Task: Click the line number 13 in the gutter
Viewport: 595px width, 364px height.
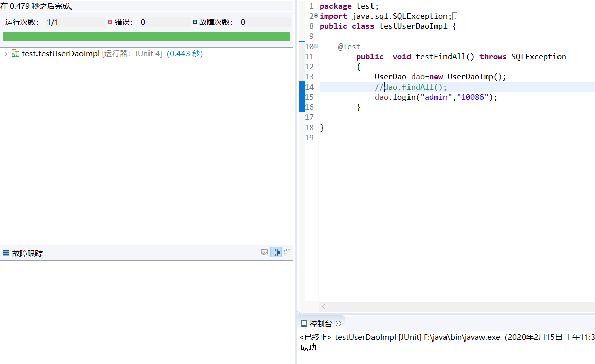Action: tap(309, 77)
